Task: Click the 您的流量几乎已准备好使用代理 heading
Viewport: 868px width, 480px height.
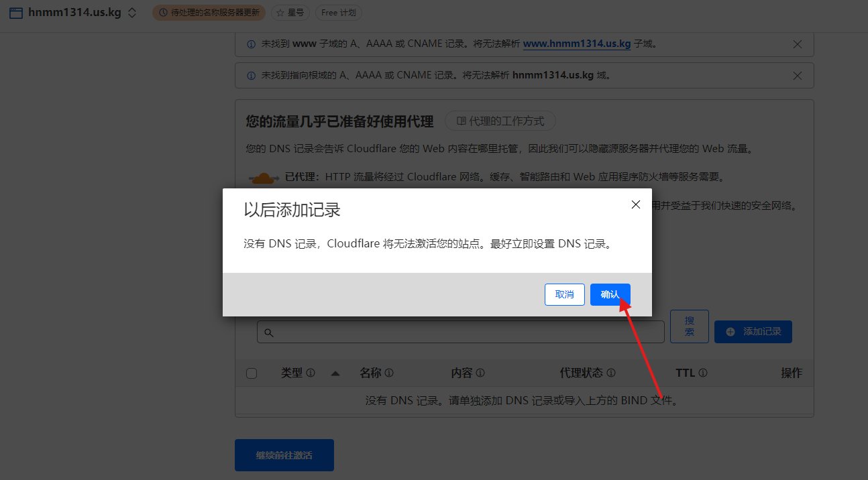Action: coord(340,121)
